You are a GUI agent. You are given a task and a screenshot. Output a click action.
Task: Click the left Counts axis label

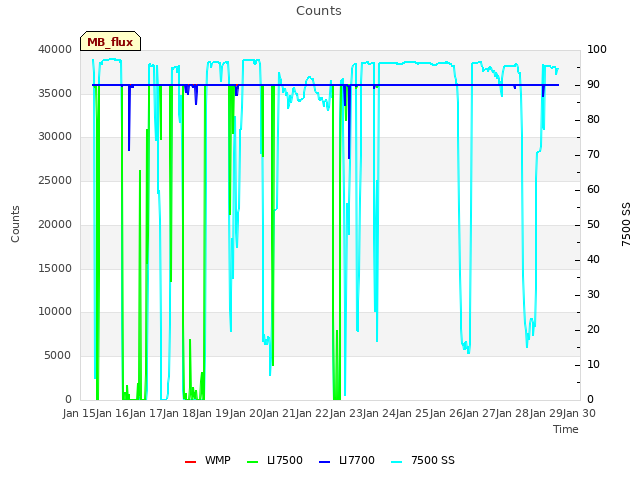point(15,224)
